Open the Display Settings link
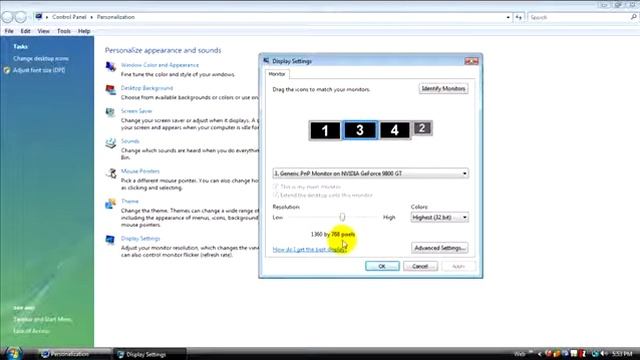 tap(140, 238)
